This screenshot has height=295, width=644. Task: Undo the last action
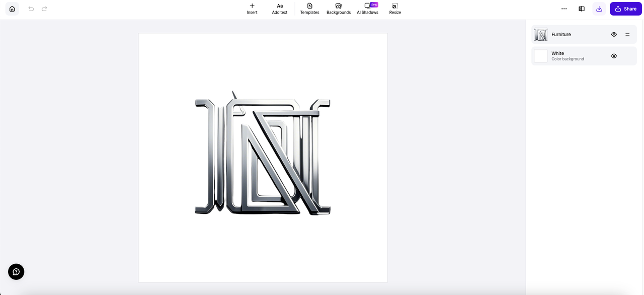(x=31, y=9)
